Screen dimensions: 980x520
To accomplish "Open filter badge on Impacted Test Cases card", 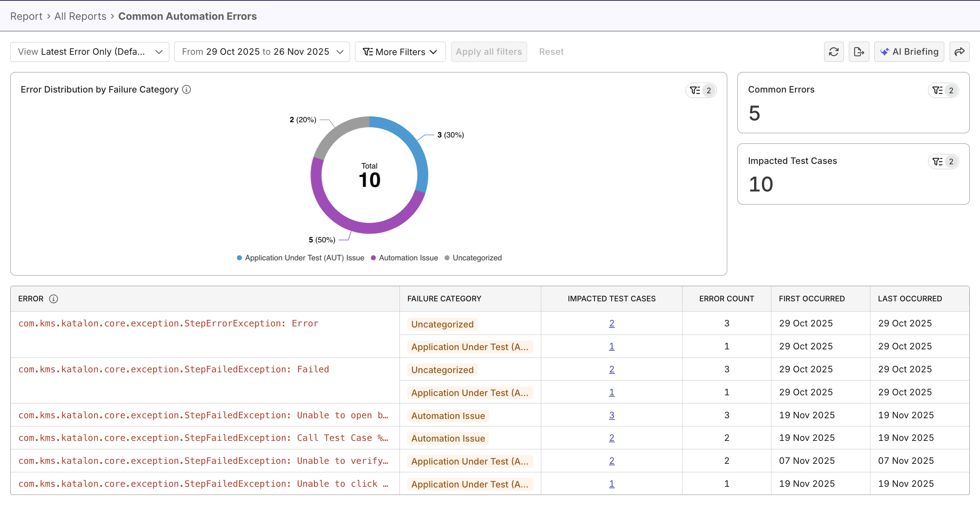I will (x=943, y=161).
